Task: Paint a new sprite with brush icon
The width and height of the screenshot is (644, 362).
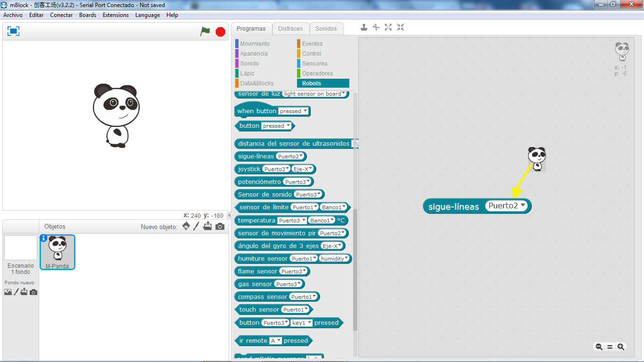Action: click(x=196, y=226)
